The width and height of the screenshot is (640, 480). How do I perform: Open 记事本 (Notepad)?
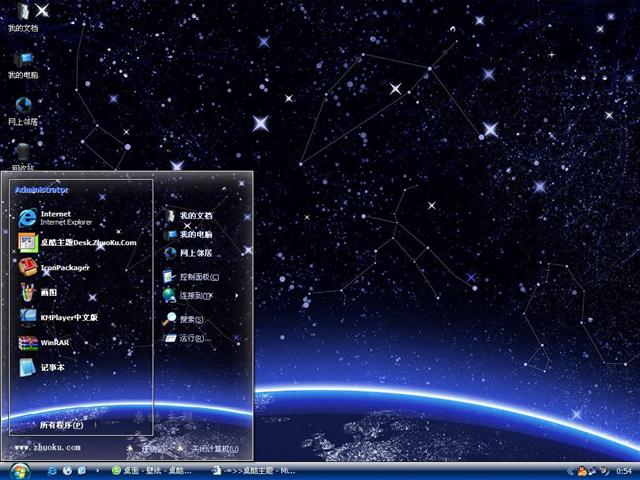pyautogui.click(x=52, y=367)
